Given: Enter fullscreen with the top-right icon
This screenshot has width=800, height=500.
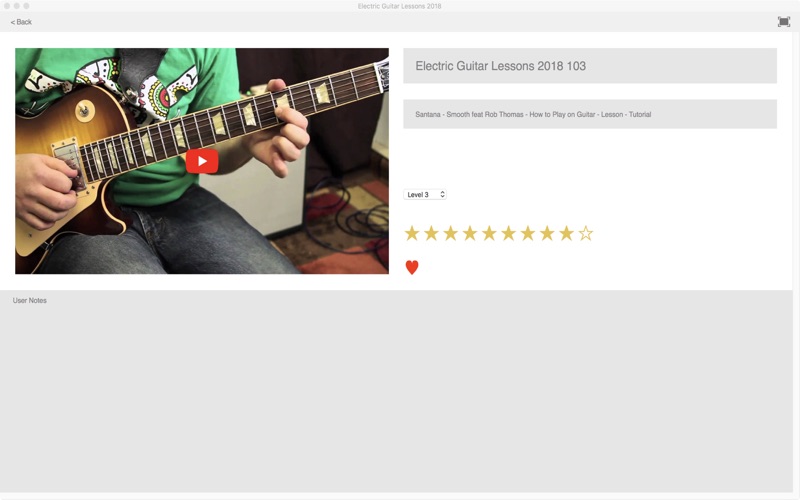Looking at the screenshot, I should [784, 21].
